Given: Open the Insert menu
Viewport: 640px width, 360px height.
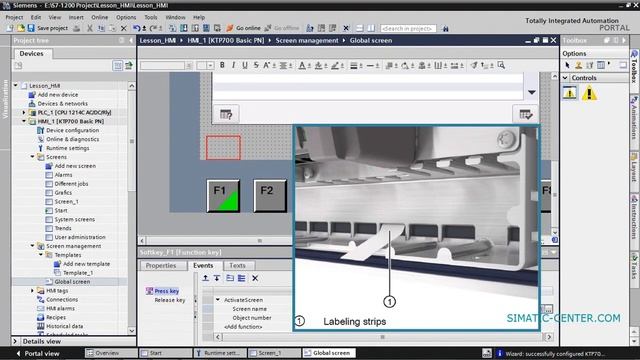Looking at the screenshot, I should click(76, 17).
